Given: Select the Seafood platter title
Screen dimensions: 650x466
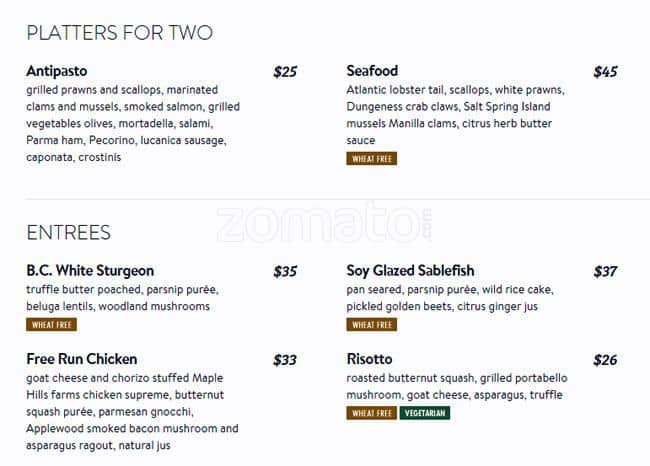Looking at the screenshot, I should point(372,71).
